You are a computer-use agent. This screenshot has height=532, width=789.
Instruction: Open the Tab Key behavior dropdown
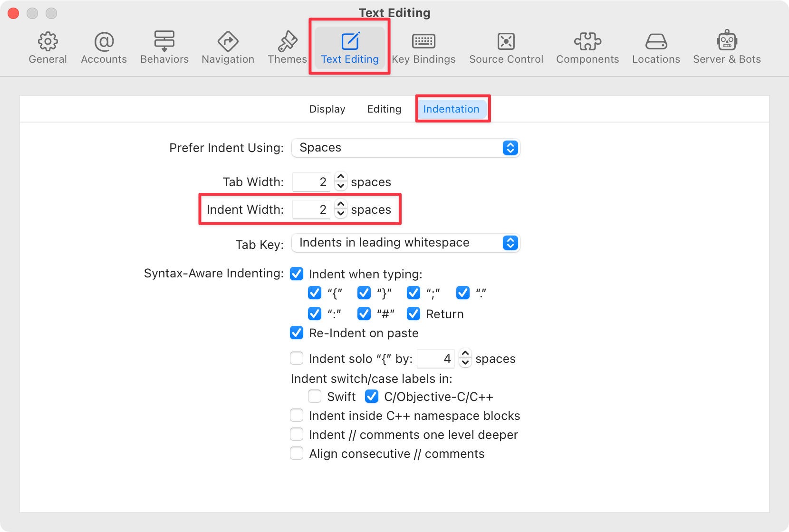point(406,243)
